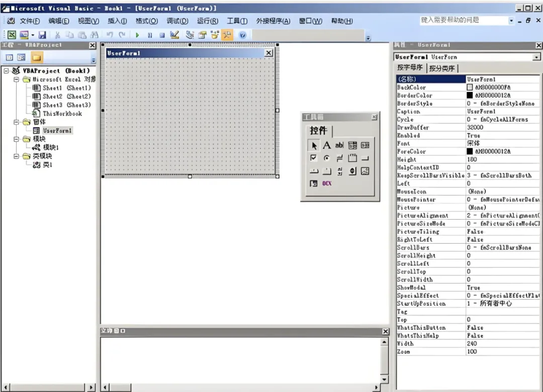Image resolution: width=543 pixels, height=392 pixels.
Task: Click View Code icon in project panel
Action: [x=10, y=57]
